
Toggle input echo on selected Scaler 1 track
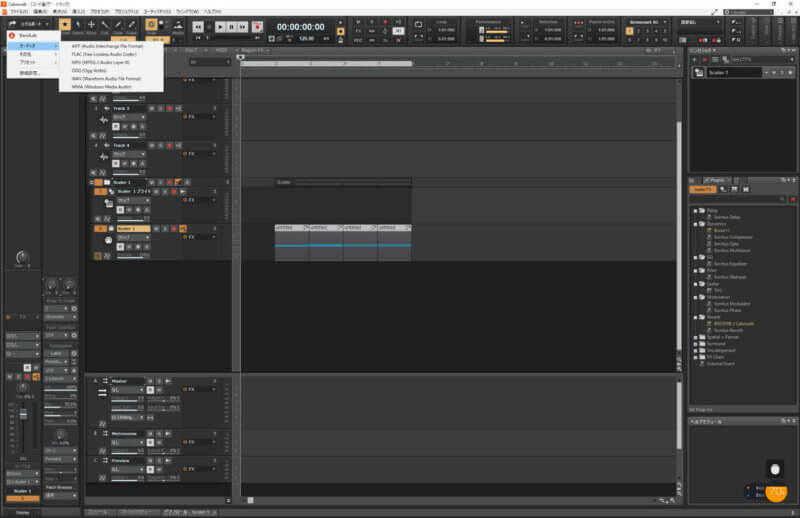(x=183, y=229)
